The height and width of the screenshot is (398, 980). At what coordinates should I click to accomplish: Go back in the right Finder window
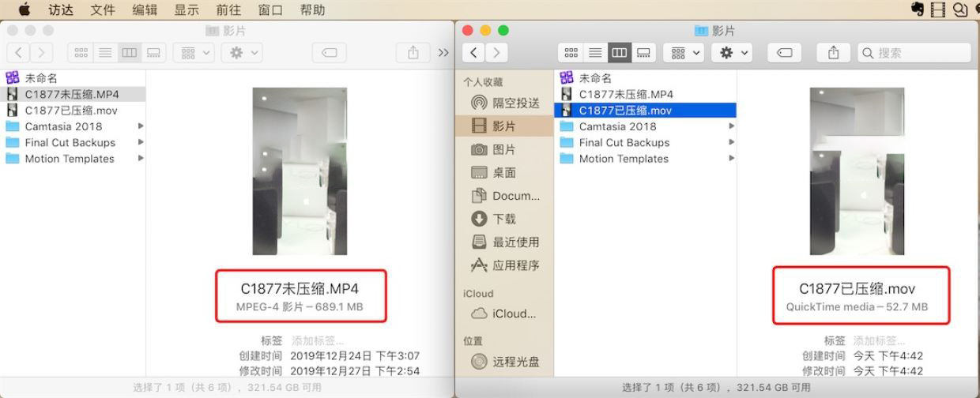click(x=473, y=53)
